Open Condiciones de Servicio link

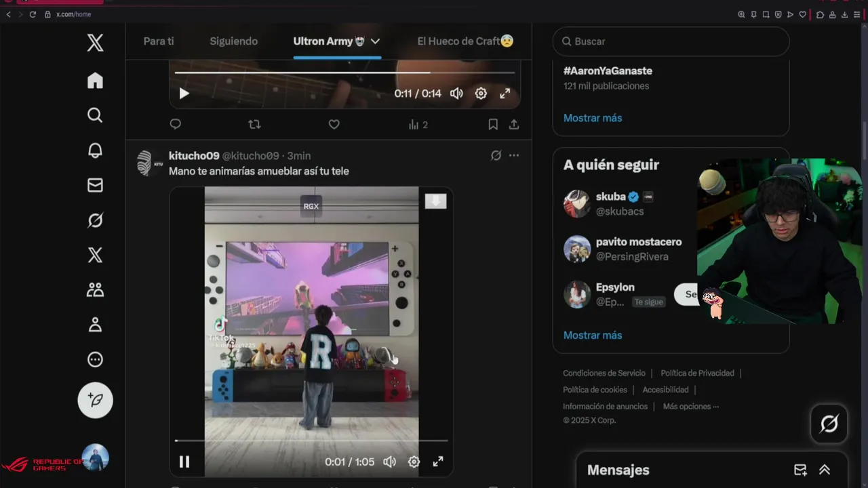point(604,373)
